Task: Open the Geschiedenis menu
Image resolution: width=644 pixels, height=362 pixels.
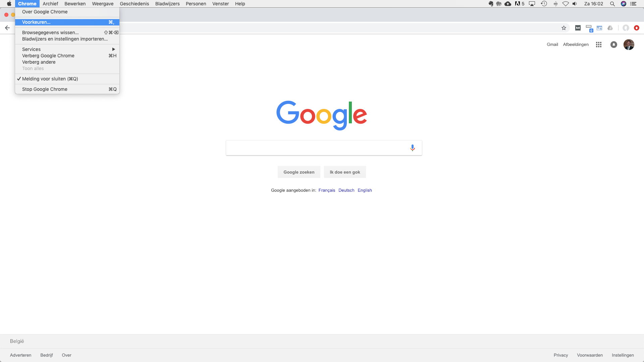Action: 134,4
